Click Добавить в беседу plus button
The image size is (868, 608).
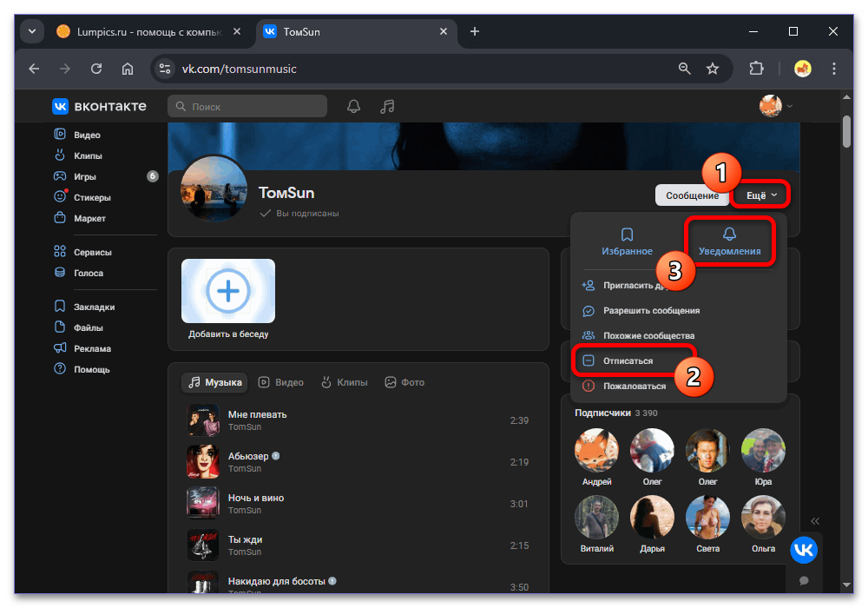[228, 291]
